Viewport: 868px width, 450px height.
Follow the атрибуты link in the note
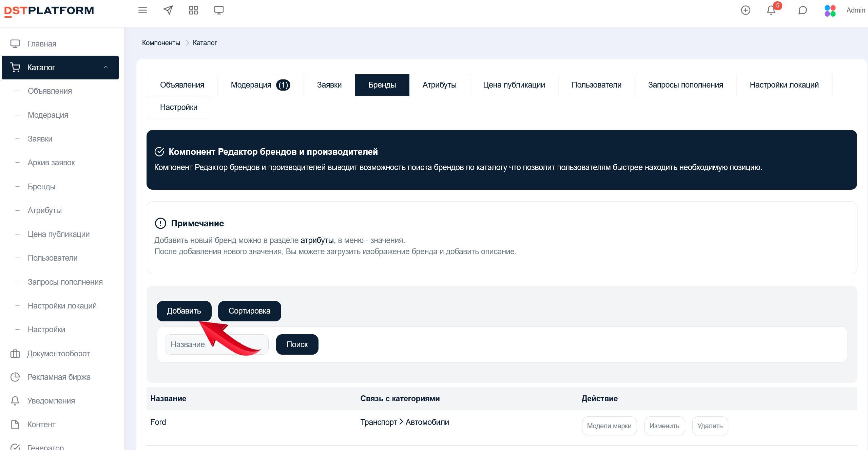(317, 240)
